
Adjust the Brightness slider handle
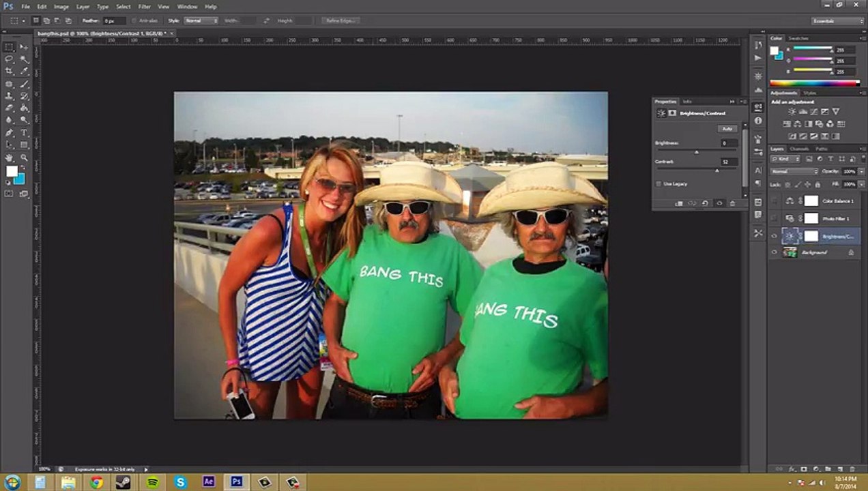tap(696, 152)
